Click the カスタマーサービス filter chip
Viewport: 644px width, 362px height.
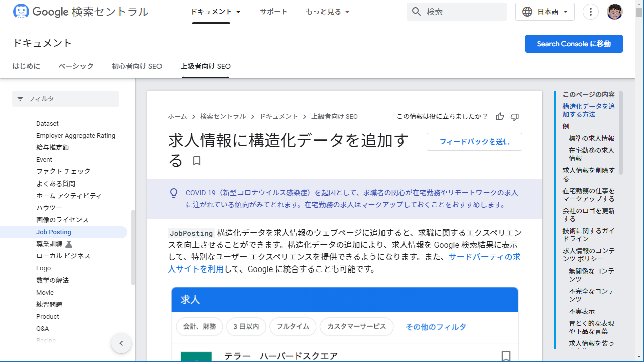[357, 327]
